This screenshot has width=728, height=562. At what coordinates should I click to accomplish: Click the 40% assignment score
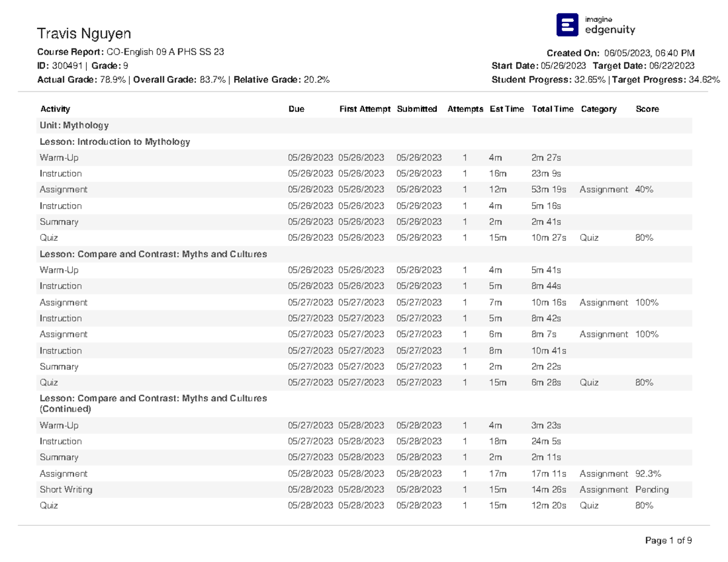644,190
